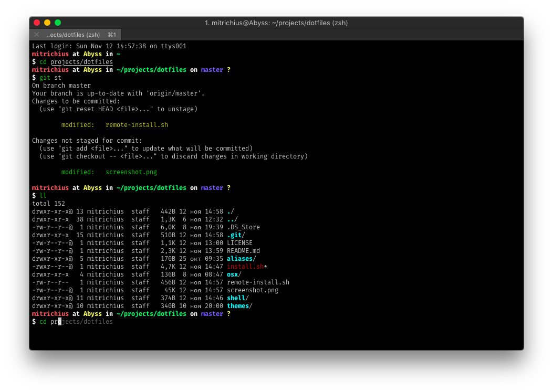The image size is (553, 392).
Task: Click the Last login line
Action: 109,46
